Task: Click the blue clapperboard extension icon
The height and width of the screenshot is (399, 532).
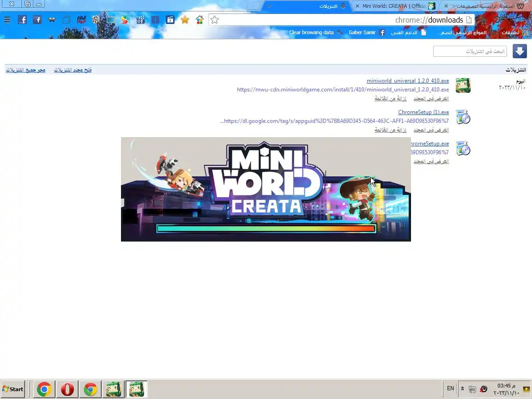Action: (170, 20)
